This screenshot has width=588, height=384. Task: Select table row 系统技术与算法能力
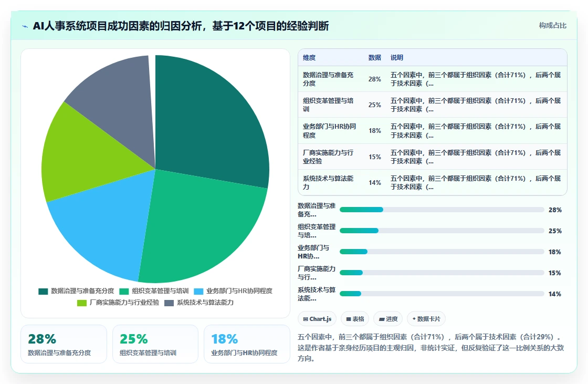pos(433,182)
